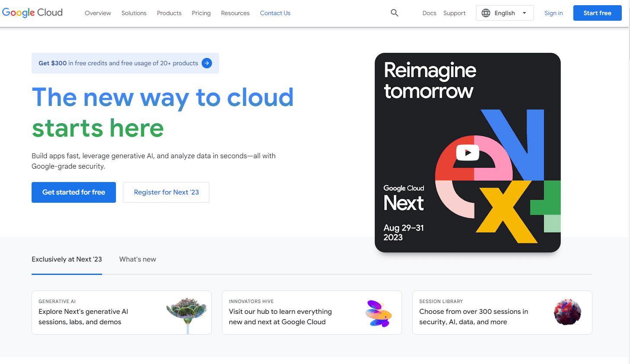This screenshot has height=364, width=630.
Task: Open the Overview menu
Action: [x=98, y=13]
